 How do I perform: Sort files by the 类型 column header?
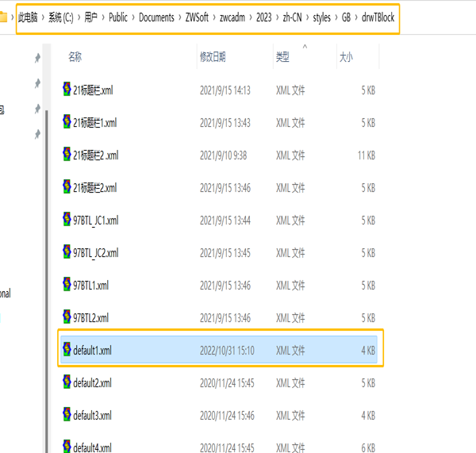pos(282,57)
